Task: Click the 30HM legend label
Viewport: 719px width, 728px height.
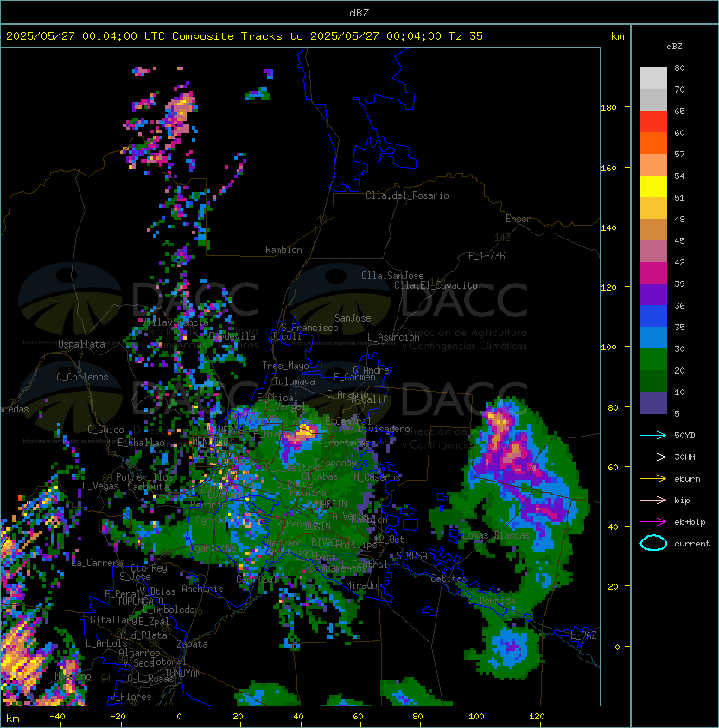Action: [684, 457]
